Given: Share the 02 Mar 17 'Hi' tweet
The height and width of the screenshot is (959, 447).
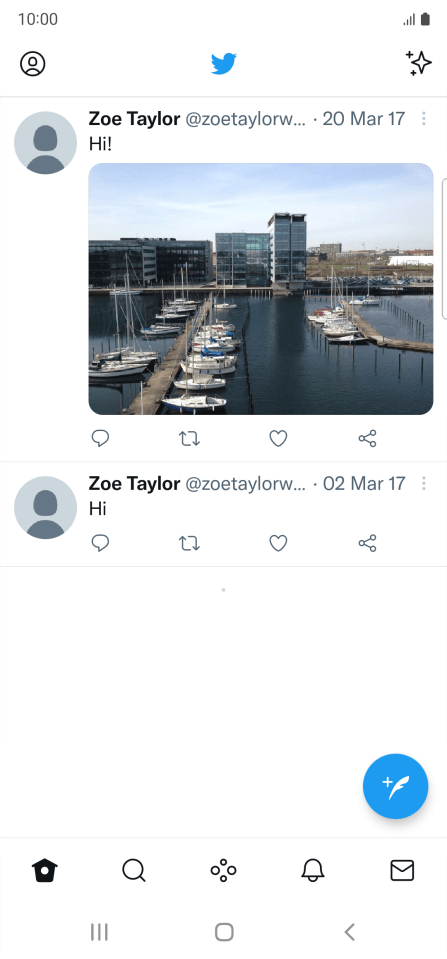Looking at the screenshot, I should click(x=368, y=543).
